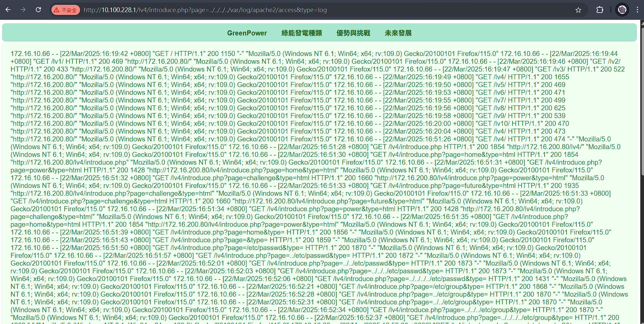Open the 綠能發電種類 navigation item

tap(302, 33)
